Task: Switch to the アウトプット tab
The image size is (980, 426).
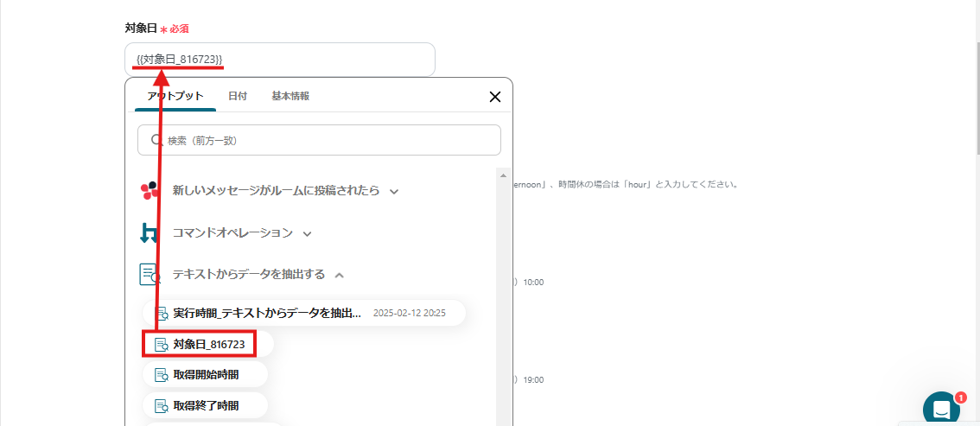Action: (x=175, y=96)
